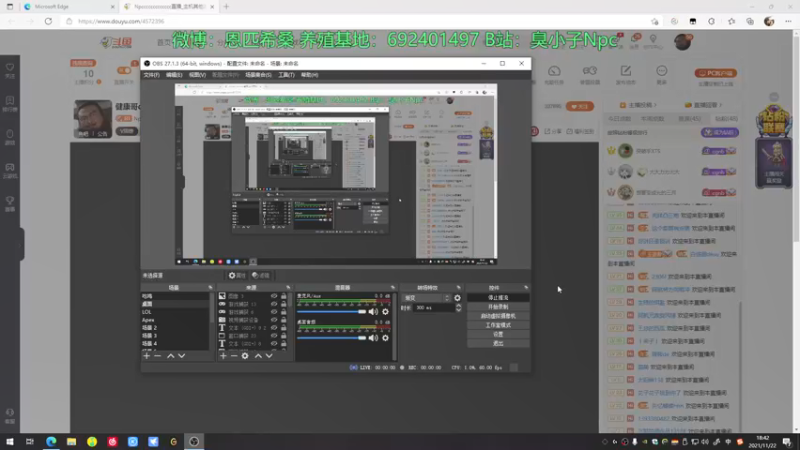Click the orange PC客户端 button
The image size is (800, 450).
[x=716, y=73]
